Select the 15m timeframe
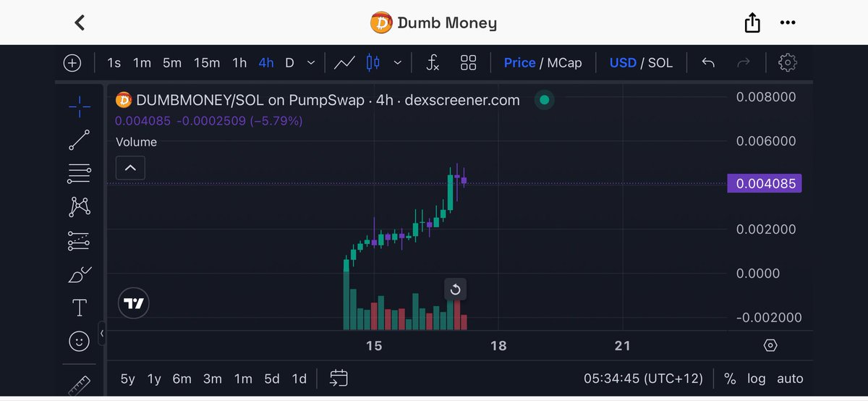Screen dimensions: 868x401 [207, 63]
